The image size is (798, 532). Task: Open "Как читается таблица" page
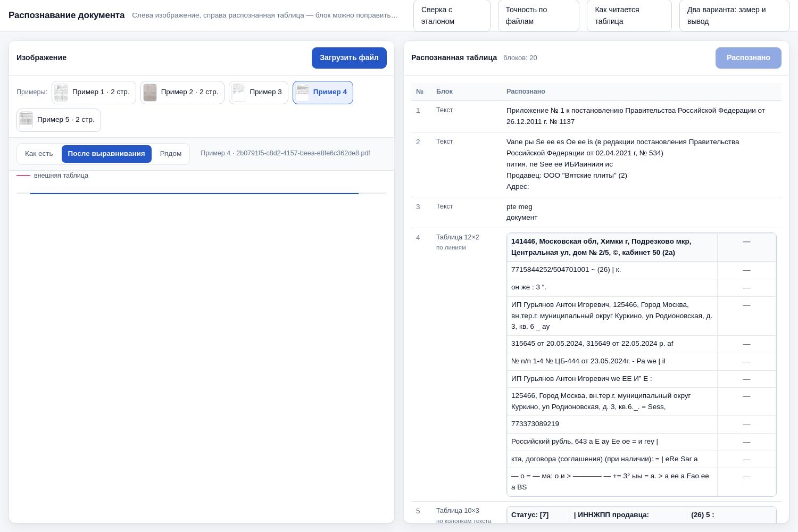click(629, 15)
